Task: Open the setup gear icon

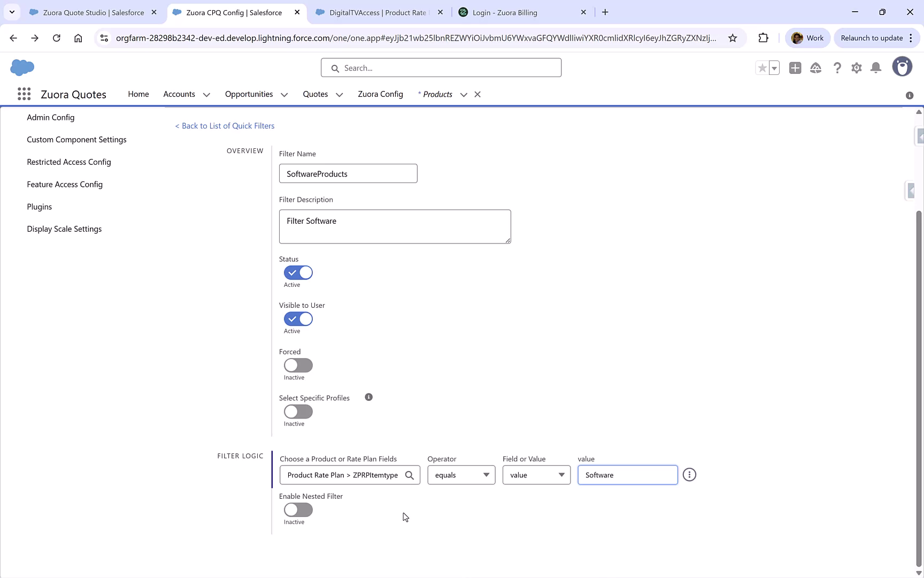Action: click(x=856, y=68)
